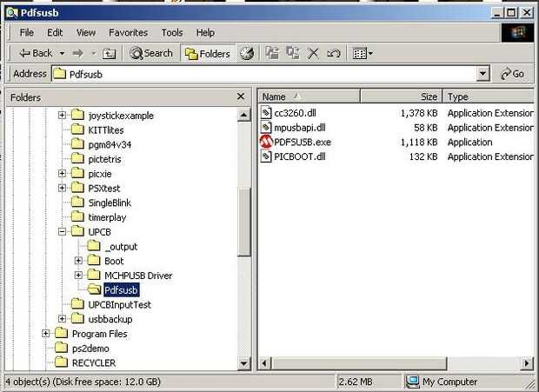Image resolution: width=539 pixels, height=392 pixels.
Task: Expand the PSXtest folder node
Action: point(62,188)
